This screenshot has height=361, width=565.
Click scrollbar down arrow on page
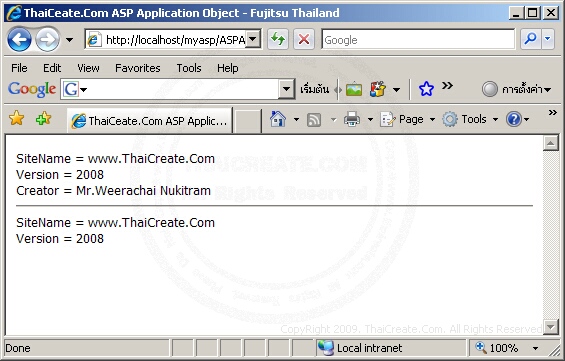pos(551,327)
